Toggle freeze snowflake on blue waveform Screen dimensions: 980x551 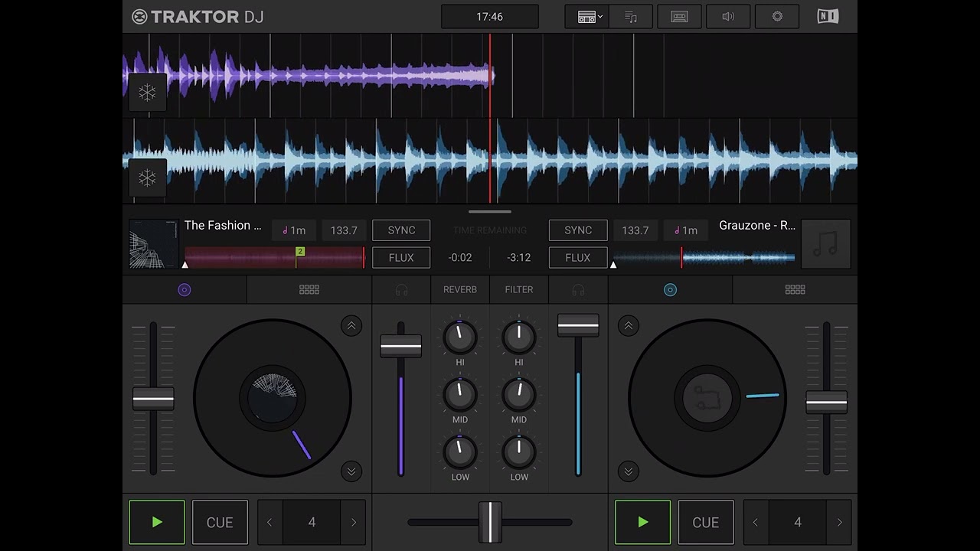click(x=147, y=178)
